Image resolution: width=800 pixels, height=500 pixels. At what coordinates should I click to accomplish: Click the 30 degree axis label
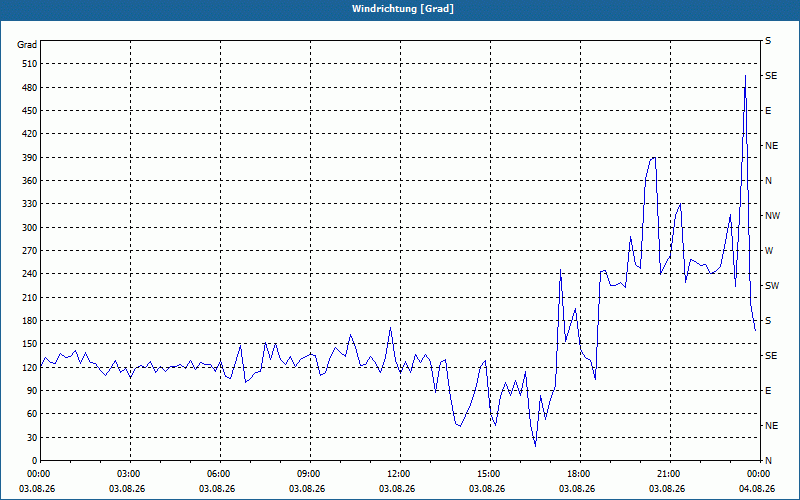click(33, 437)
